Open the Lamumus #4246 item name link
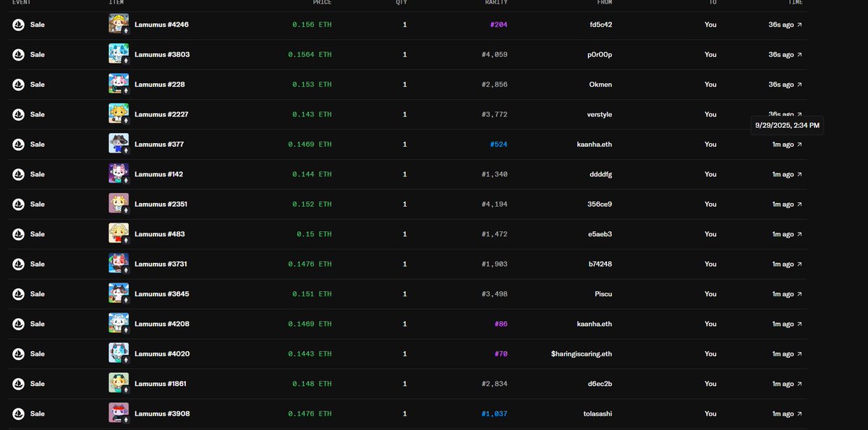The image size is (868, 430). click(x=162, y=25)
